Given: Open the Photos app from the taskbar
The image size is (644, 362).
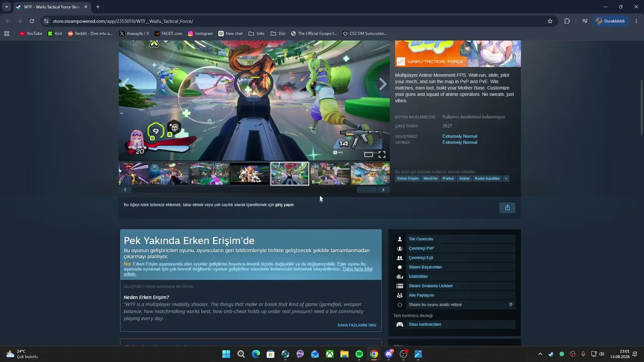Looking at the screenshot, I should 418,354.
